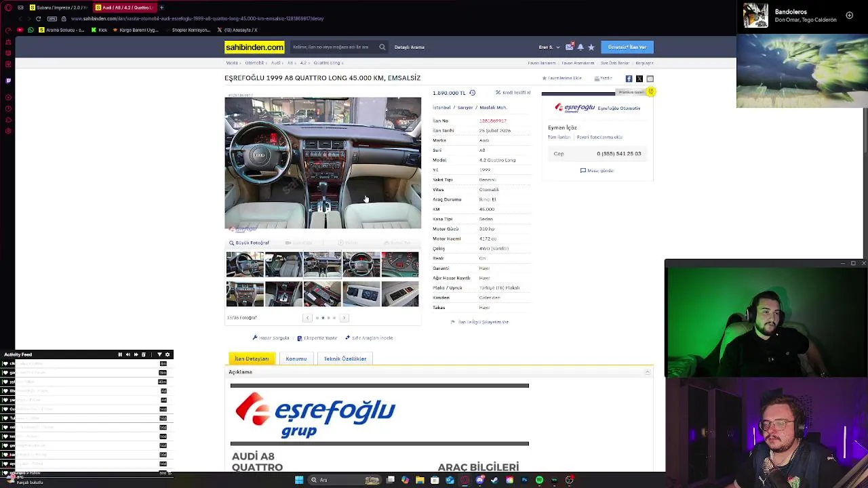Click Büyük Fotoğraf link
The width and height of the screenshot is (868, 488).
[x=249, y=243]
